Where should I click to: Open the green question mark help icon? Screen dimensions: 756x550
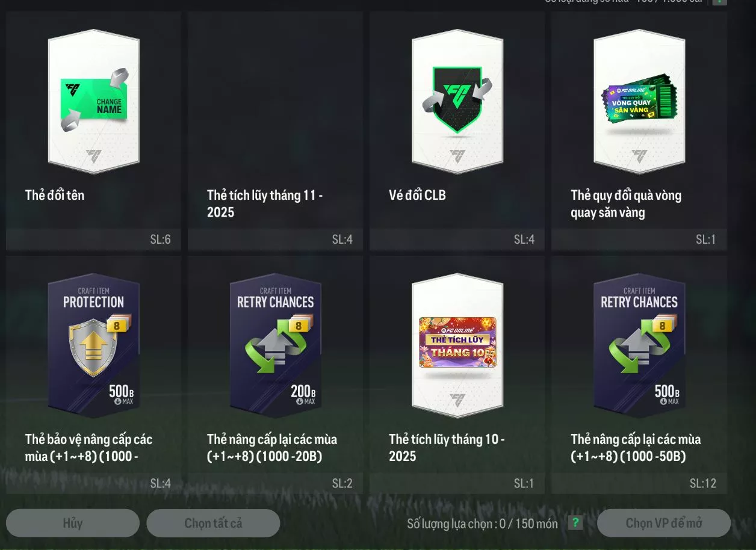pyautogui.click(x=575, y=523)
